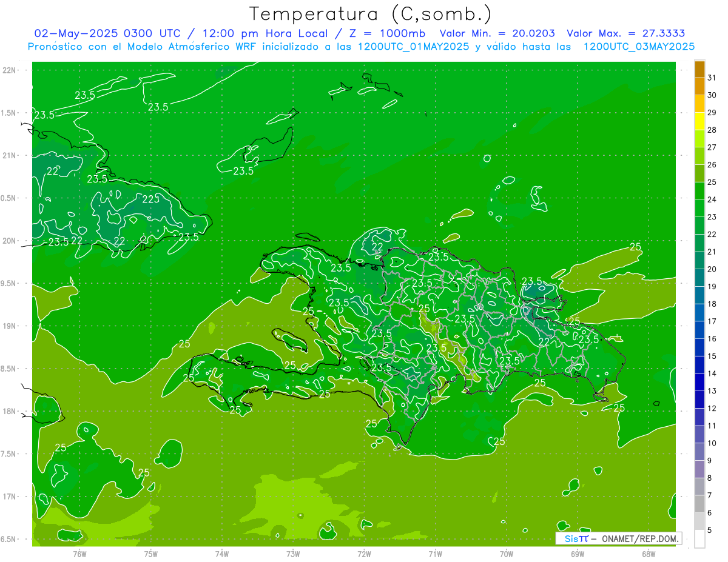This screenshot has height=562, width=728.
Task: Click the legend scale value "9"
Action: coord(710,461)
